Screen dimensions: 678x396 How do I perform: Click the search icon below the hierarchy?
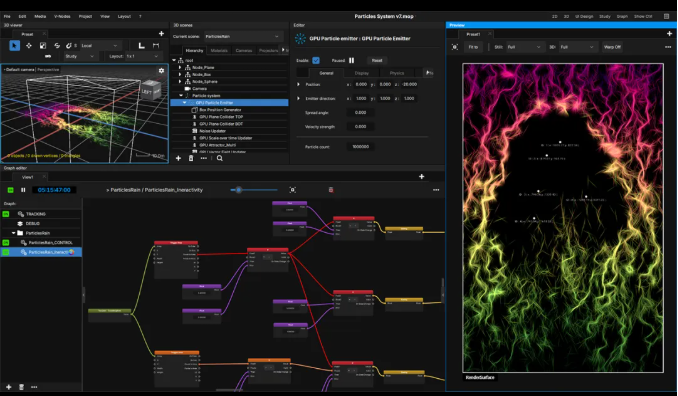click(x=220, y=158)
